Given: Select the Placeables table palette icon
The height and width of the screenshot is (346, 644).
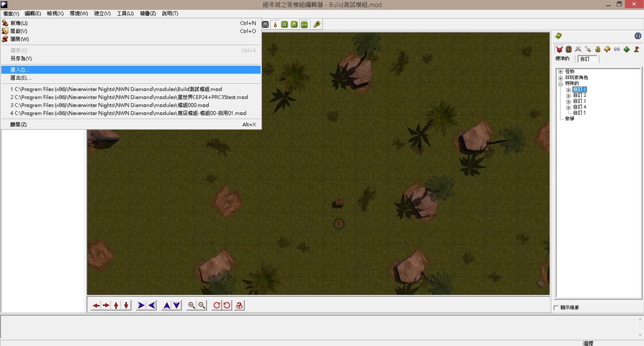Looking at the screenshot, I should click(x=607, y=49).
